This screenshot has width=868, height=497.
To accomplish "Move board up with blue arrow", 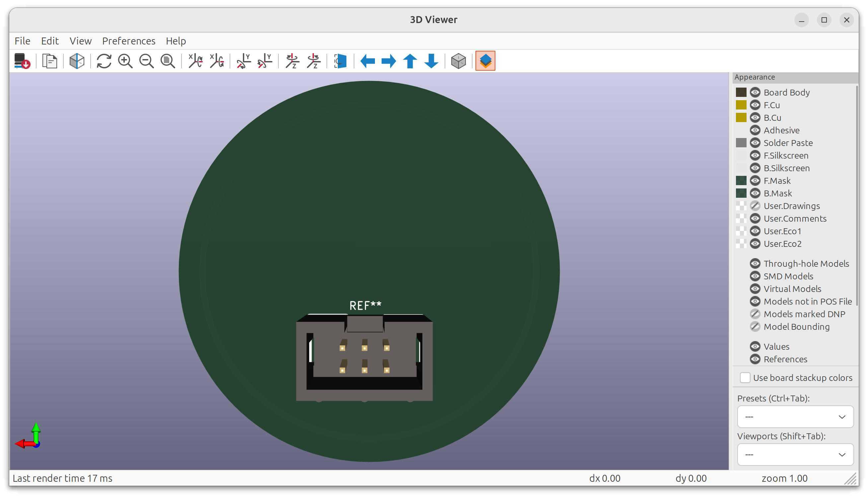I will [x=410, y=61].
